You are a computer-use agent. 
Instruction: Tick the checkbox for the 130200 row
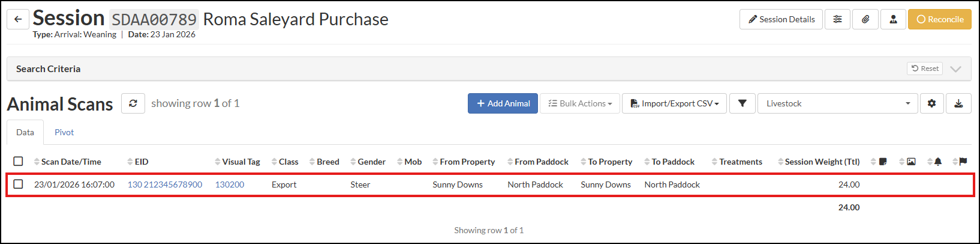coord(18,184)
